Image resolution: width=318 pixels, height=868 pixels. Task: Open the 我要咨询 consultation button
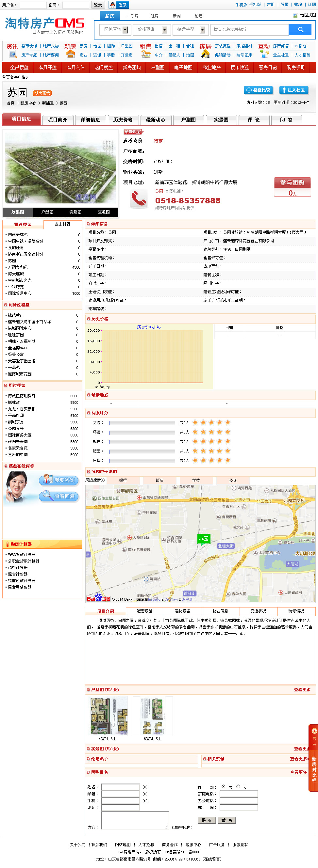coord(59,480)
